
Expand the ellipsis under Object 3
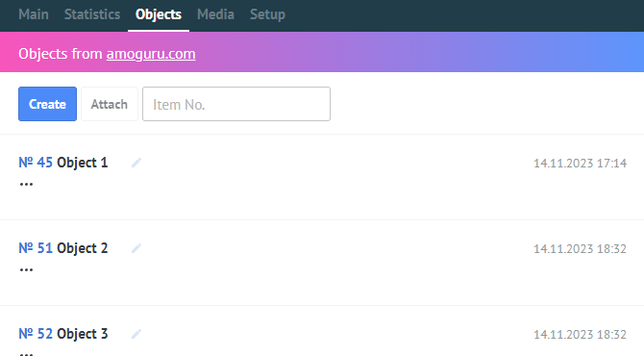click(x=26, y=354)
